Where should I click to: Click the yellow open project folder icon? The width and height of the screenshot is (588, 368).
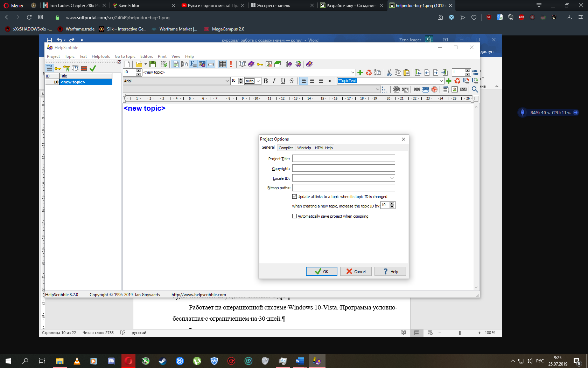139,64
